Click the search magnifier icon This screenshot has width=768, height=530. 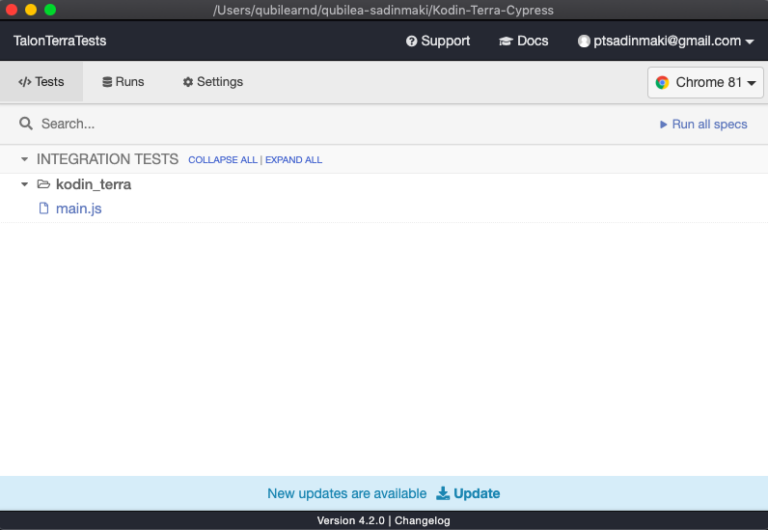tap(26, 123)
